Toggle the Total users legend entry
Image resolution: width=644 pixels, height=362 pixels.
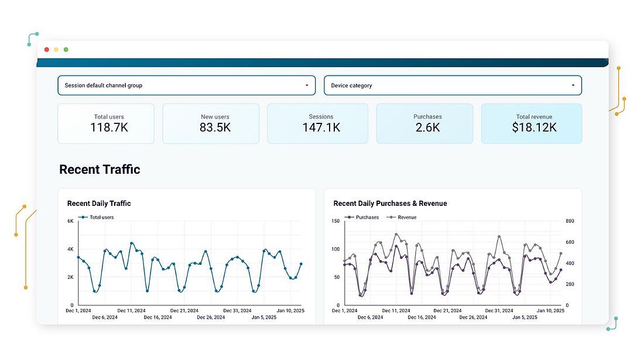(x=96, y=217)
